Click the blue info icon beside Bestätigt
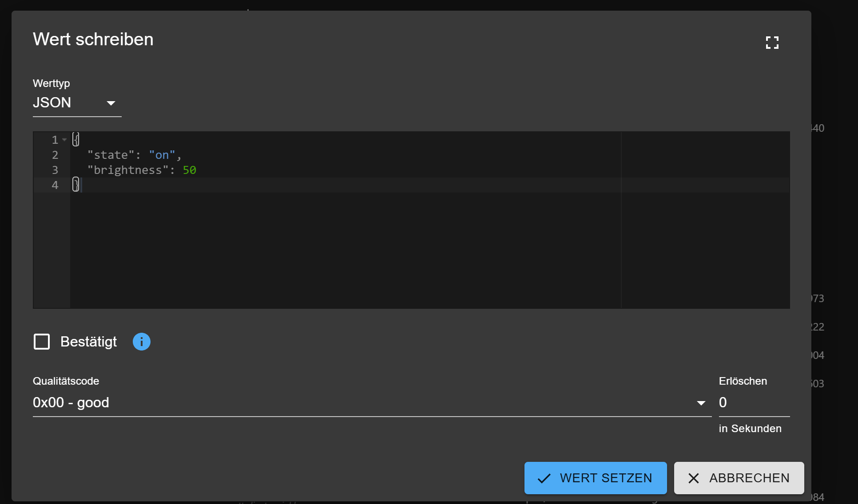 tap(142, 342)
